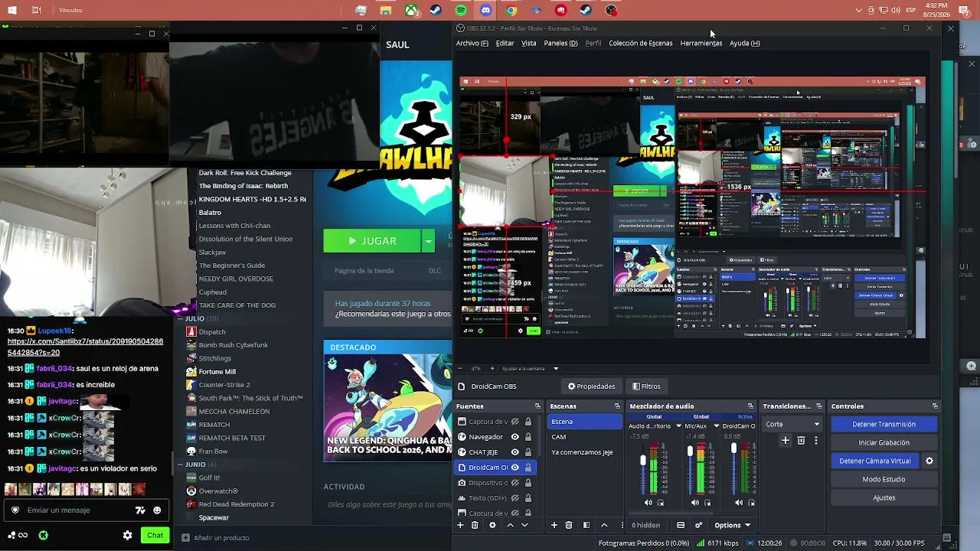Open OBS Vista menu
The width and height of the screenshot is (980, 551).
[529, 44]
